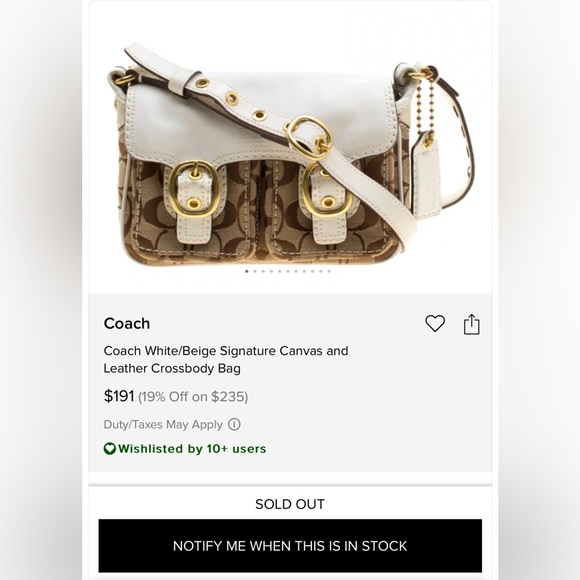Viewport: 580px width, 580px height.
Task: Select the last carousel dot indicator
Action: click(329, 271)
